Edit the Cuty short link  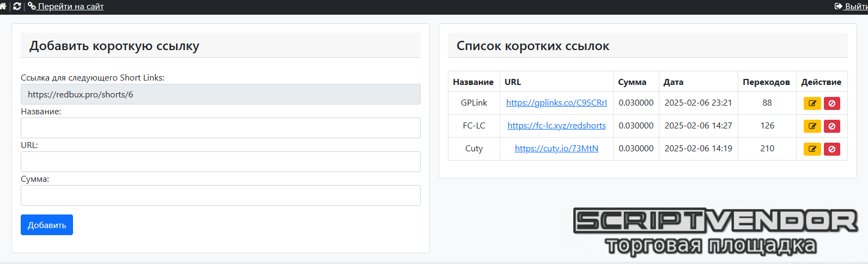812,149
